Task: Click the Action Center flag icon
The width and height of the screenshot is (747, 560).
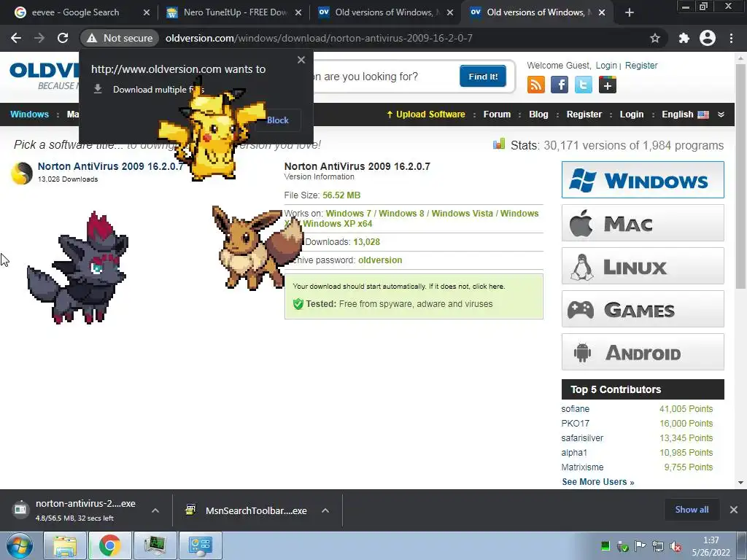Action: coord(640,546)
